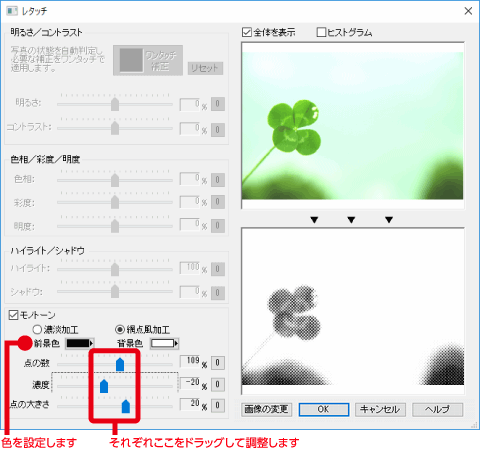Click reset button beside 点の大きさ value
Screen dimensions: 480x450
tap(218, 405)
